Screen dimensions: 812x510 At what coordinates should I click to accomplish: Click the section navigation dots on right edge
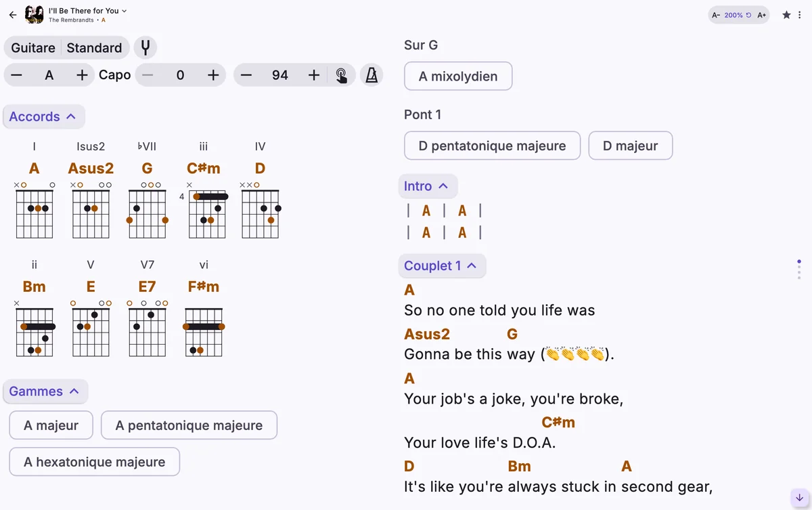click(x=799, y=270)
